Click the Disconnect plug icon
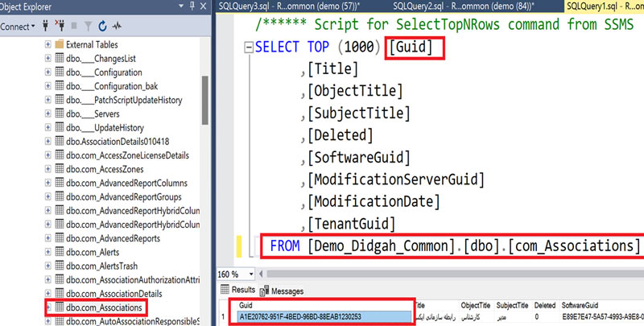Image resolution: width=644 pixels, height=326 pixels. coord(61,27)
